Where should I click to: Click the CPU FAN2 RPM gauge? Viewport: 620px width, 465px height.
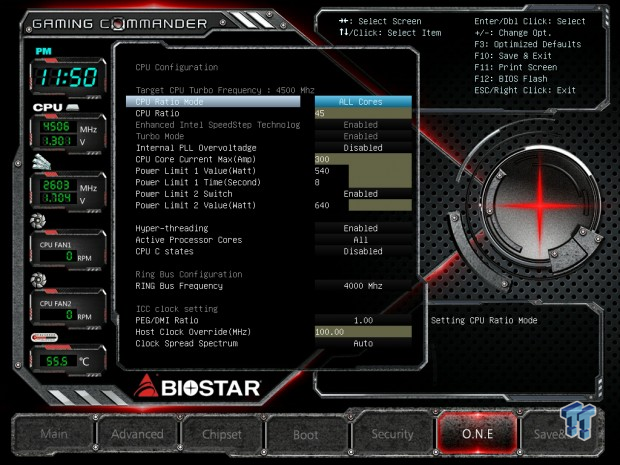[x=68, y=309]
